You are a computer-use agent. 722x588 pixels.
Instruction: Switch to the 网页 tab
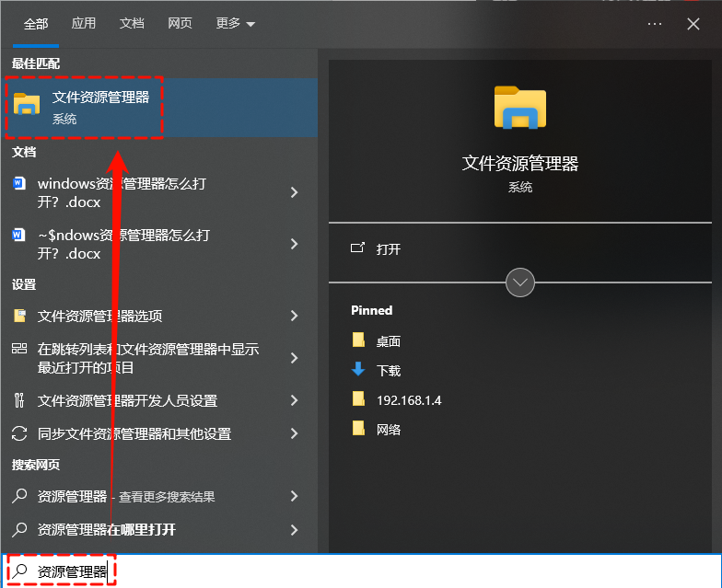coord(180,24)
